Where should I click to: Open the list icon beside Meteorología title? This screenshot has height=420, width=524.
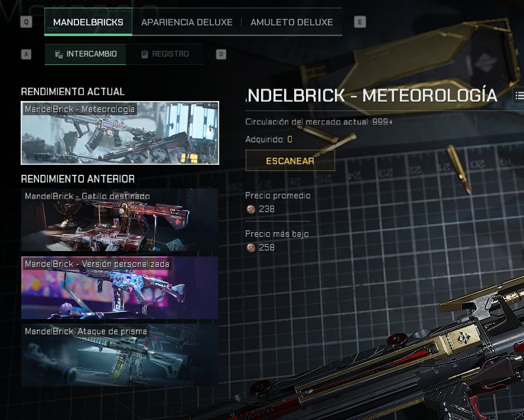tap(519, 96)
